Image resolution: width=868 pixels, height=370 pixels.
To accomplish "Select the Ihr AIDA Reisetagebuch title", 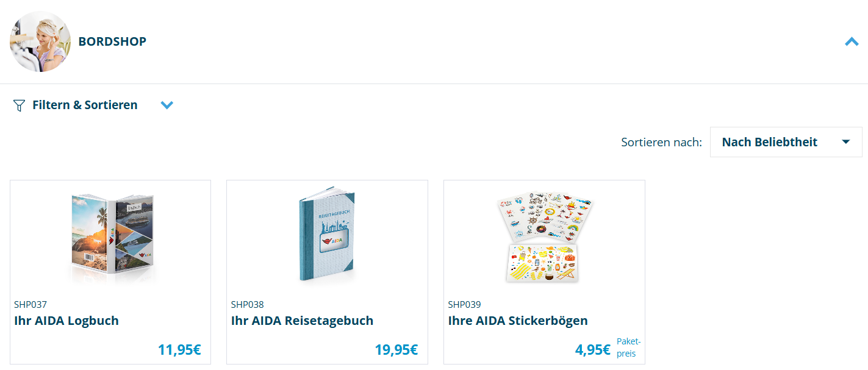I will pyautogui.click(x=302, y=321).
